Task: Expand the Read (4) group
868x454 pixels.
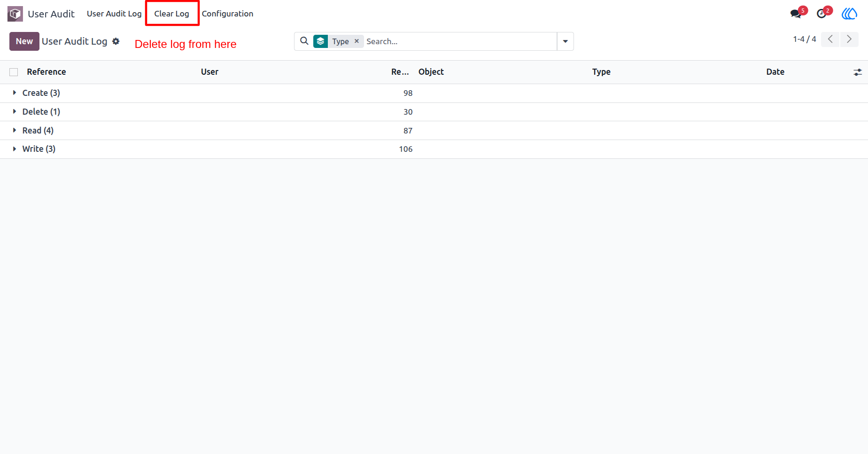Action: point(33,131)
